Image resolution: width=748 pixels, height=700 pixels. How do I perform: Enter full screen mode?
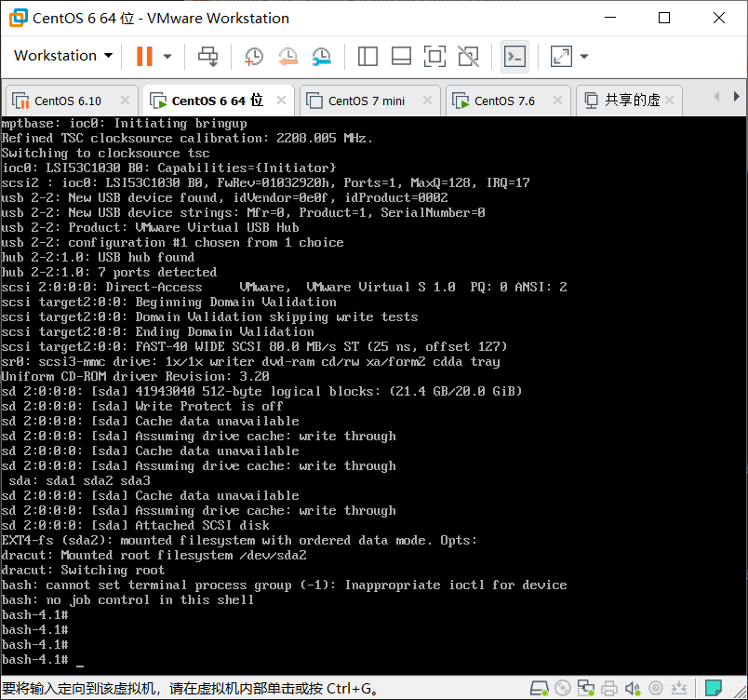point(434,56)
